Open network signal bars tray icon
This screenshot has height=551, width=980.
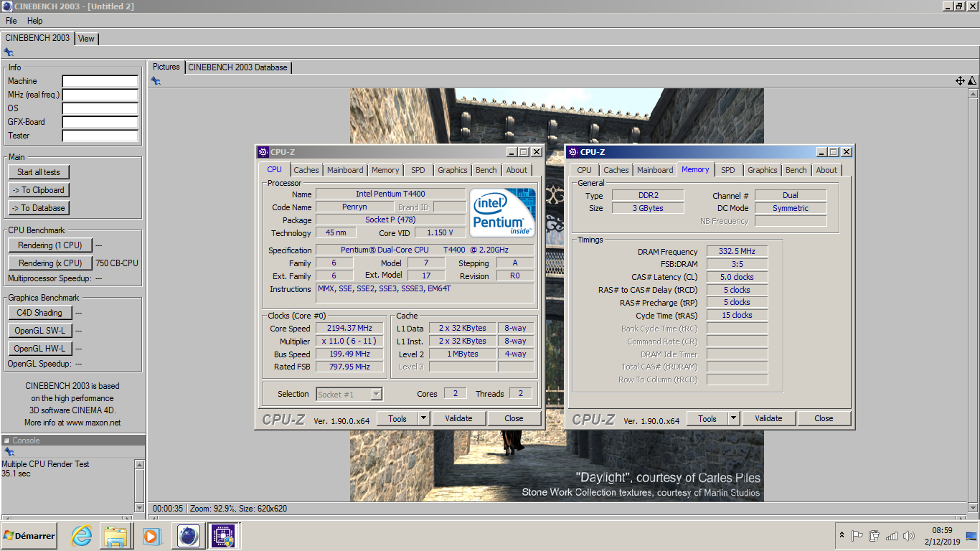(892, 535)
